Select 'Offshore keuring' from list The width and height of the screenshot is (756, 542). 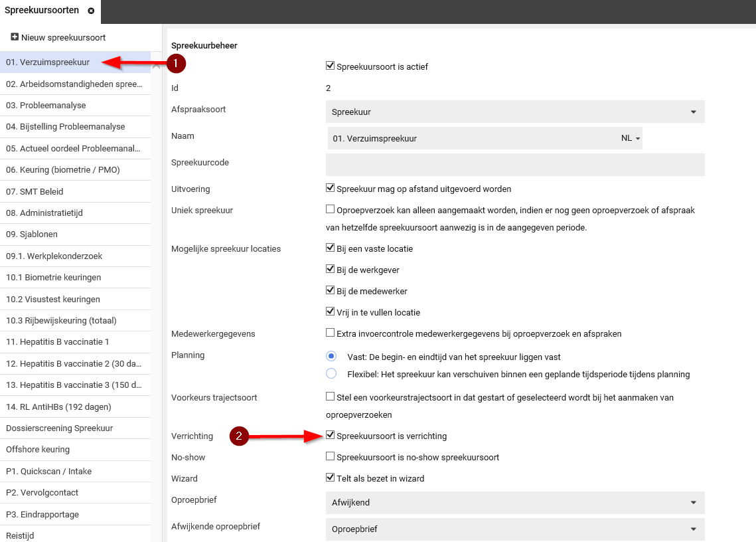(x=38, y=450)
